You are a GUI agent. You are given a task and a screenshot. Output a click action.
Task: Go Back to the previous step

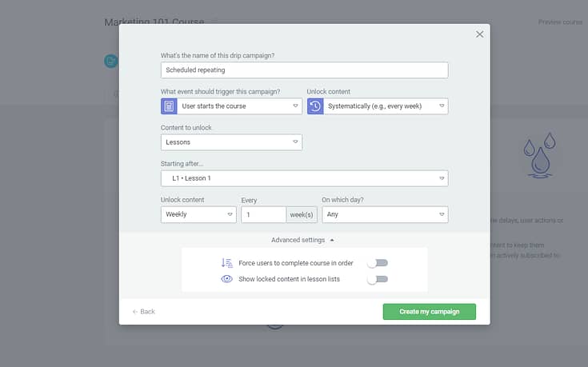tap(144, 312)
